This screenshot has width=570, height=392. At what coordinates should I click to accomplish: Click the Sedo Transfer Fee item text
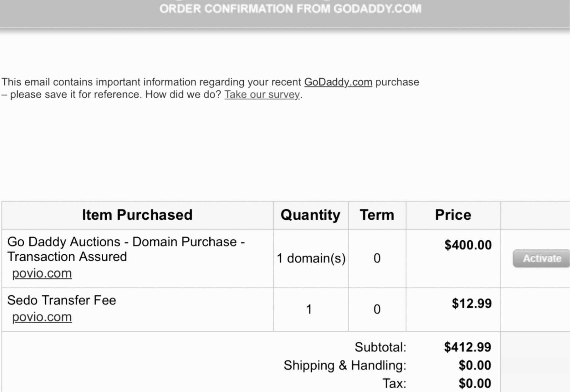point(62,300)
